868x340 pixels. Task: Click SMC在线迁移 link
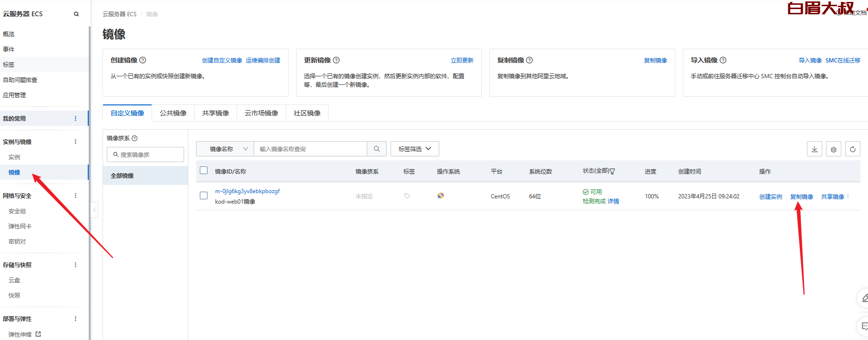[x=843, y=60]
